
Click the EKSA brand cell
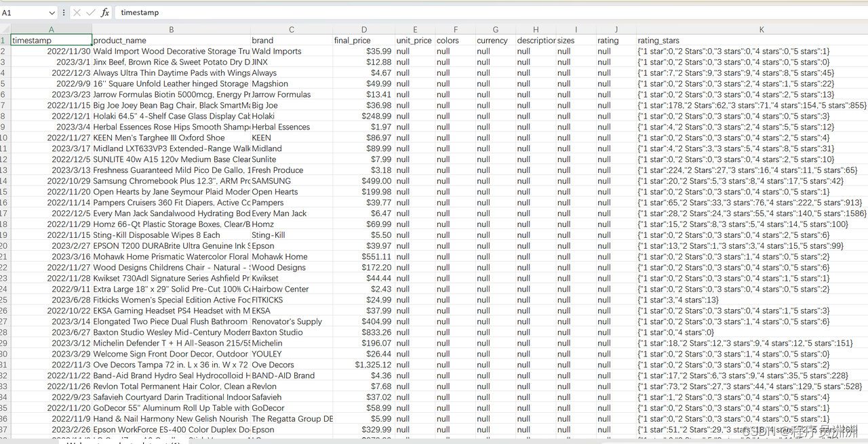[x=292, y=310]
